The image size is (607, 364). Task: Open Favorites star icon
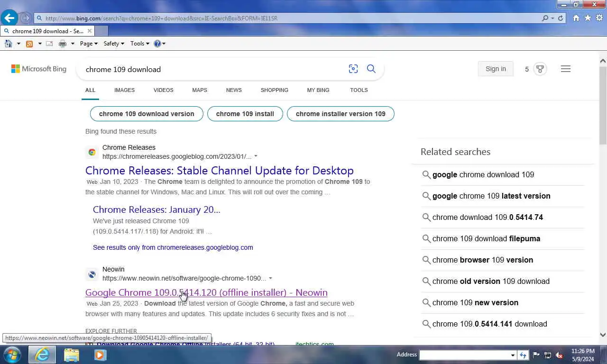(x=588, y=18)
